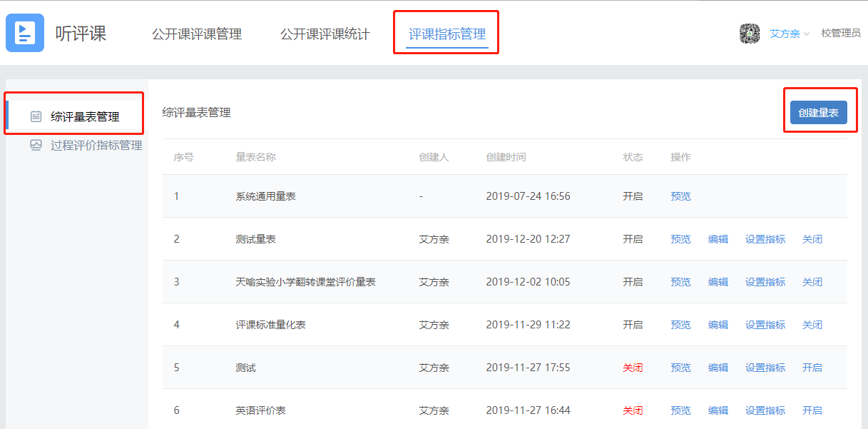Click the 过程评价指标管理 sidebar icon
The height and width of the screenshot is (429, 868).
36,145
